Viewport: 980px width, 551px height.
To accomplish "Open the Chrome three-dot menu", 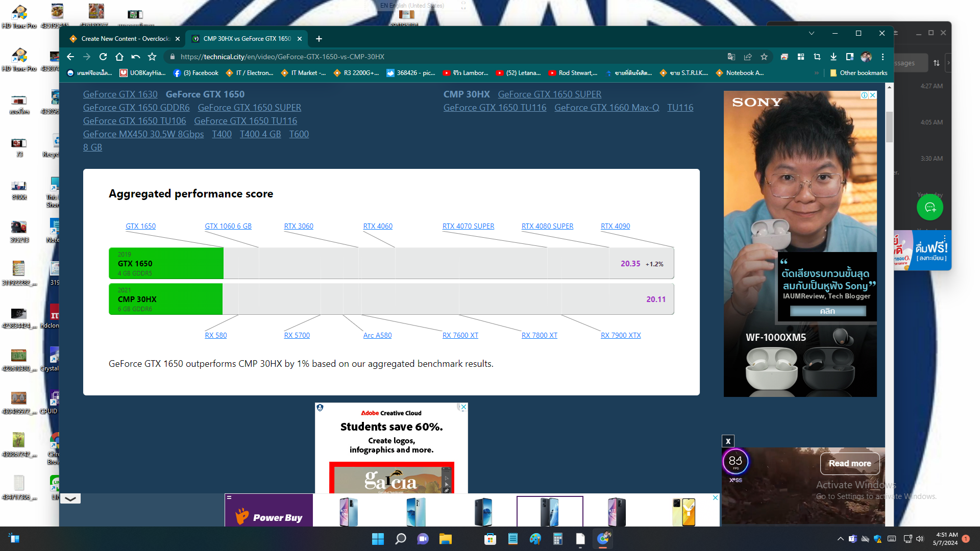I will pos(883,57).
